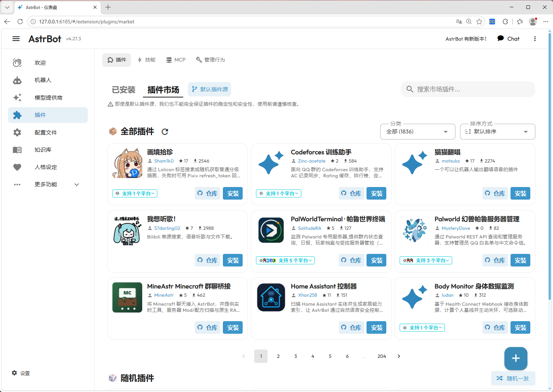Click the PalWorldTerminal plugin logo icon
The height and width of the screenshot is (392, 553).
coord(271,230)
